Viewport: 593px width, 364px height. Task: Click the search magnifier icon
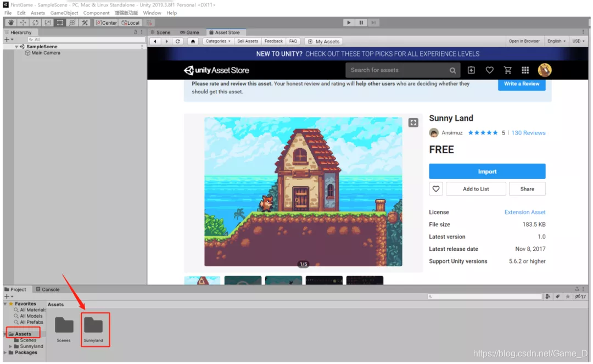452,70
